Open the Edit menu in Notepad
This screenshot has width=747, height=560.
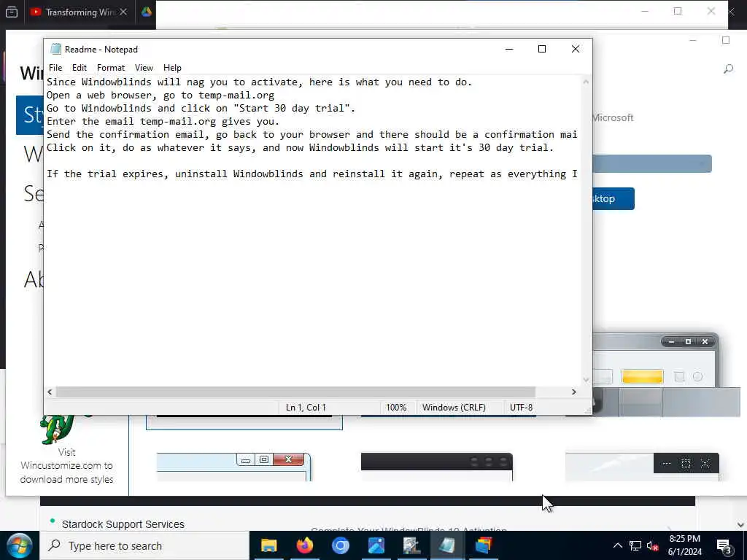coord(79,68)
